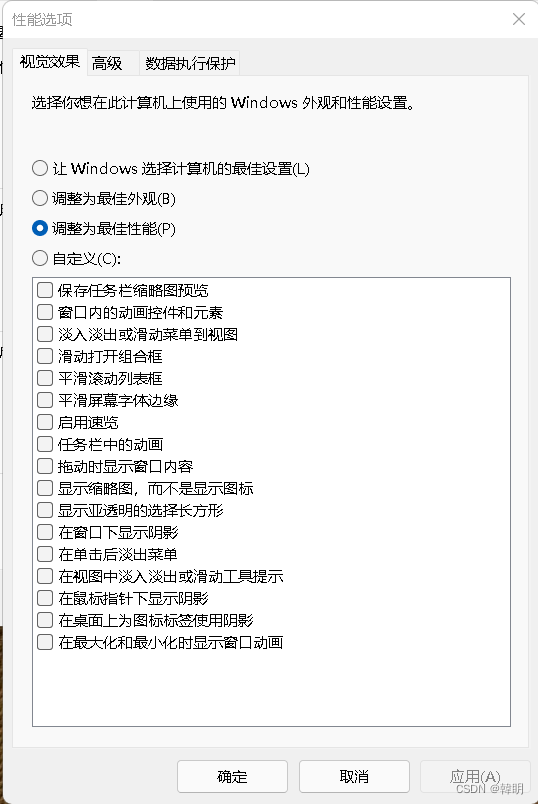This screenshot has width=538, height=804.
Task: Click the 确定 button
Action: [232, 776]
